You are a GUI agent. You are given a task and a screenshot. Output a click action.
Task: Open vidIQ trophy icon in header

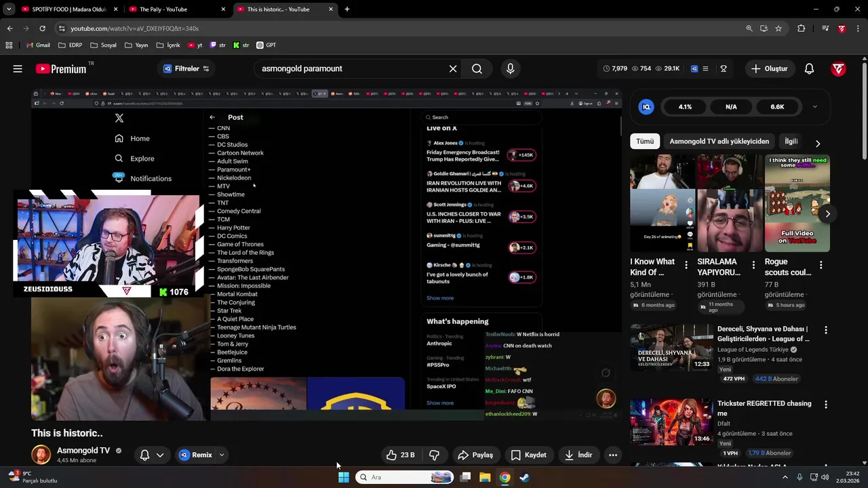(x=724, y=68)
